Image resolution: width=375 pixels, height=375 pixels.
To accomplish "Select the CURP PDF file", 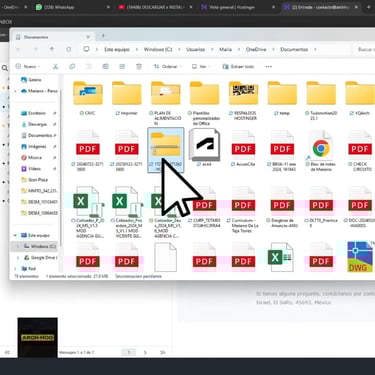I will pyautogui.click(x=204, y=207).
